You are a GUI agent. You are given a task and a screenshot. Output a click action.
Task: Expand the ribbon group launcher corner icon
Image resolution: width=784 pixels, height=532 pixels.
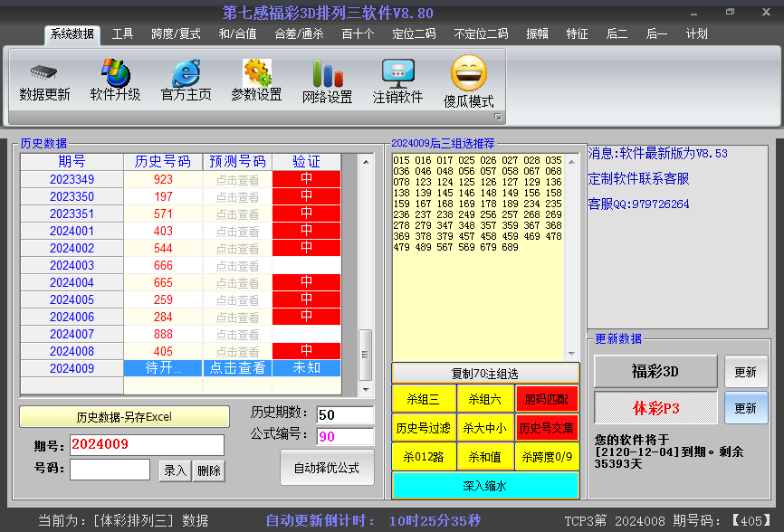click(498, 117)
